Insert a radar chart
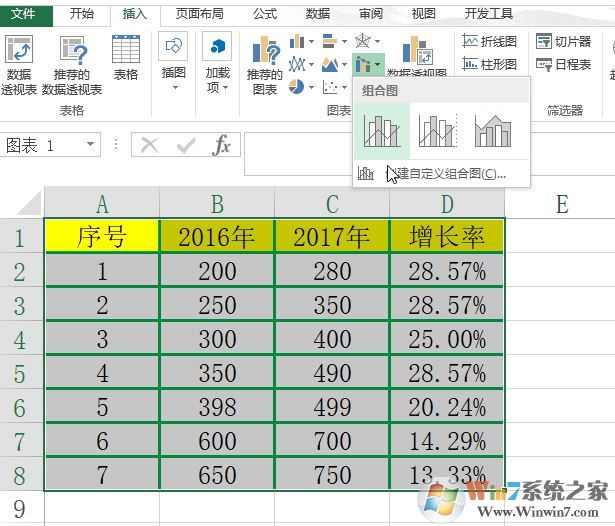 pos(363,41)
